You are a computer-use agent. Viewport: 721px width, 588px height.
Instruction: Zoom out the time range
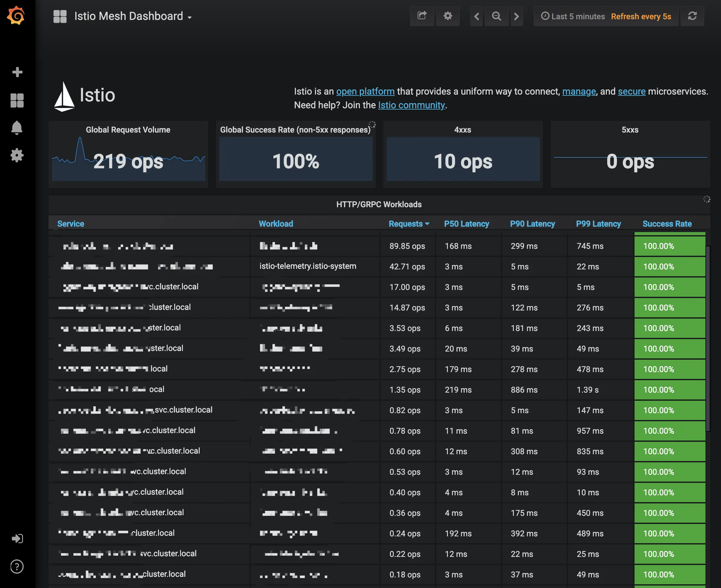(x=496, y=16)
